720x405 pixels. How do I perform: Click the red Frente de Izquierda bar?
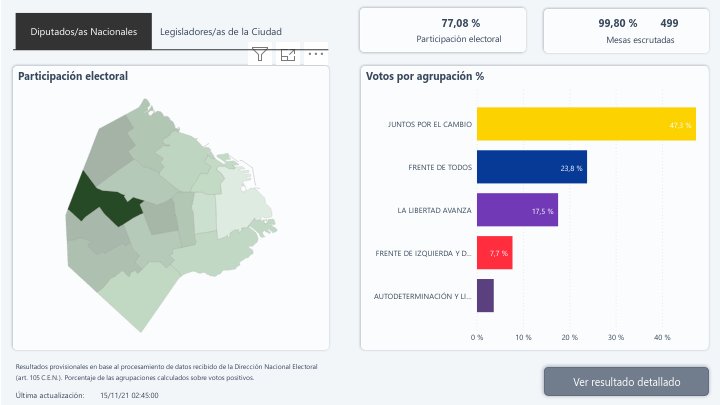[x=494, y=253]
